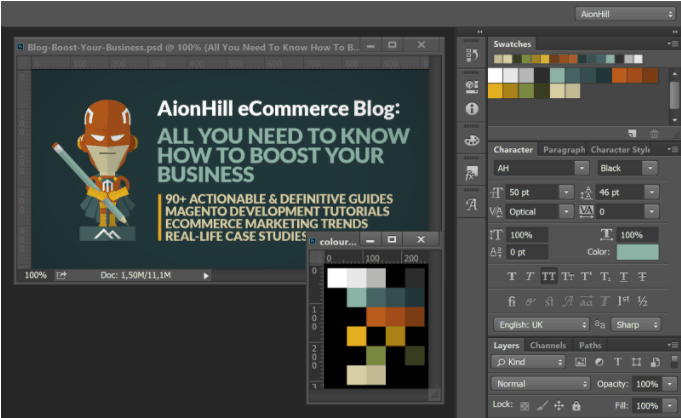The image size is (681, 418).
Task: Toggle lock all padlock icon
Action: coord(576,405)
